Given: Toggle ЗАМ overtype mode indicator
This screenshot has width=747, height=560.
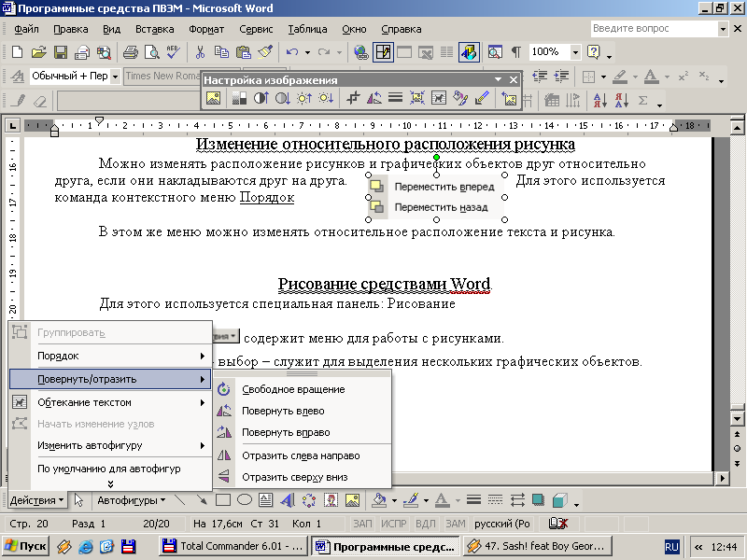Looking at the screenshot, I should point(456,524).
